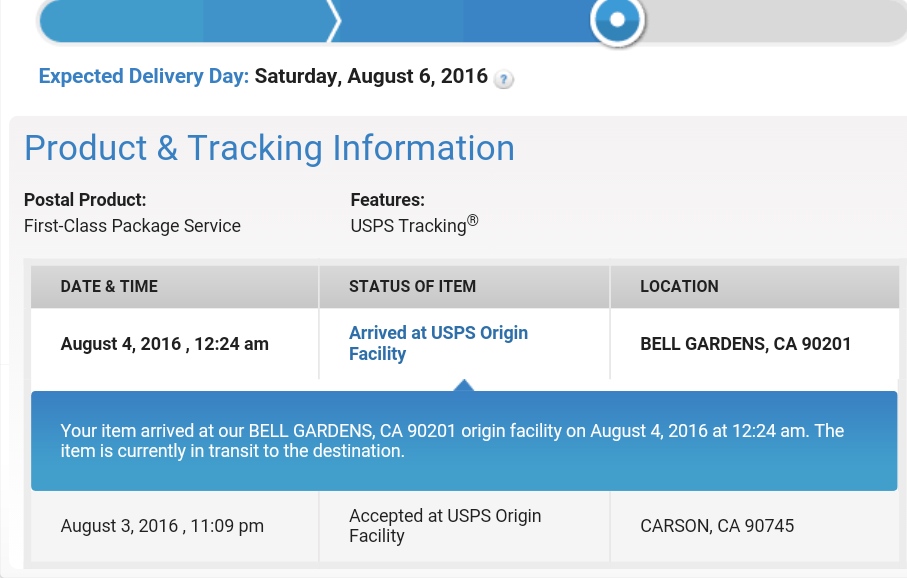Click the First-Class Package Service text
This screenshot has width=907, height=578.
coord(132,226)
